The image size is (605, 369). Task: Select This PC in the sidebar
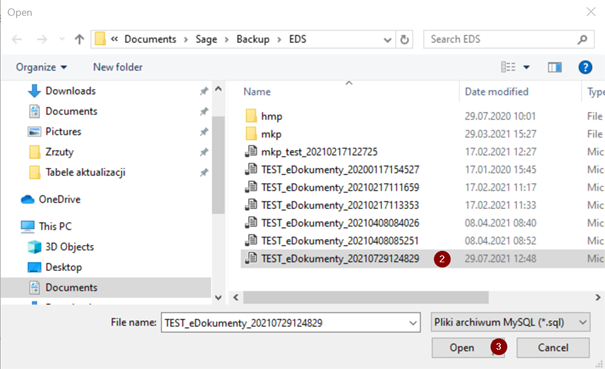[x=55, y=227]
